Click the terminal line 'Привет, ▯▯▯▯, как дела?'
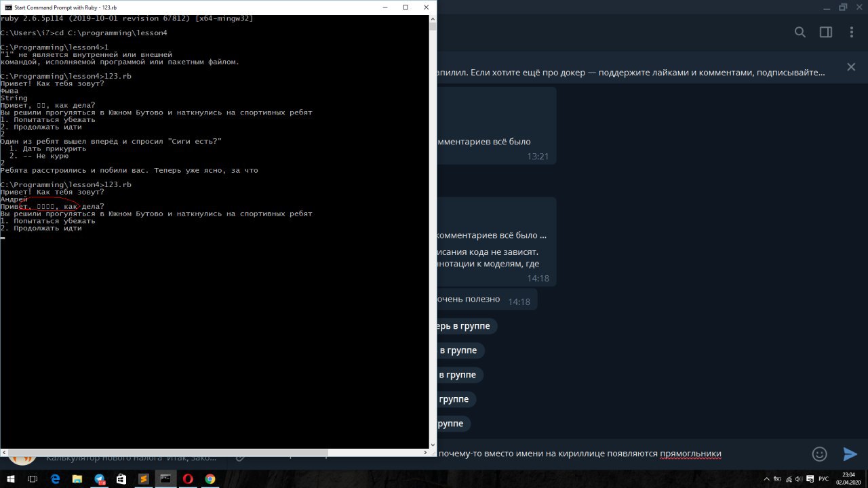Screen dimensions: 868x488 click(52, 206)
